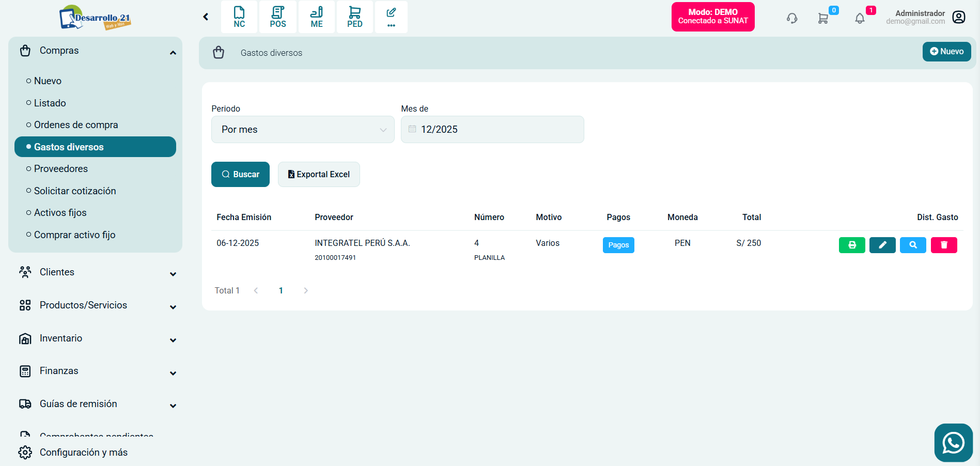Screen dimensions: 980x466
Task: Click the blue magnifier view icon in row
Action: [x=913, y=245]
